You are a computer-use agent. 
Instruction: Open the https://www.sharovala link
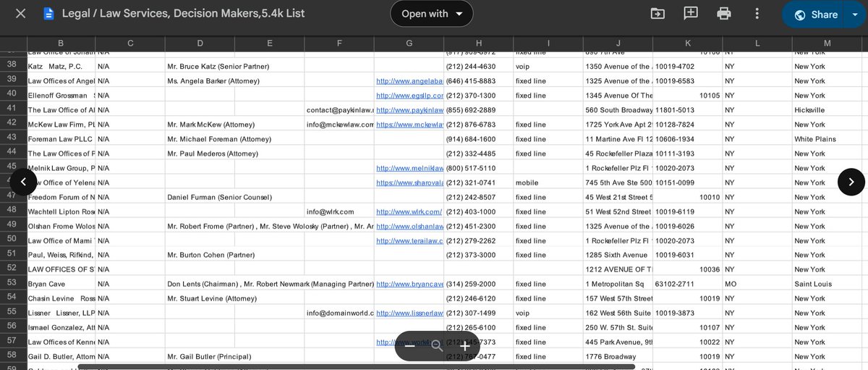click(409, 182)
